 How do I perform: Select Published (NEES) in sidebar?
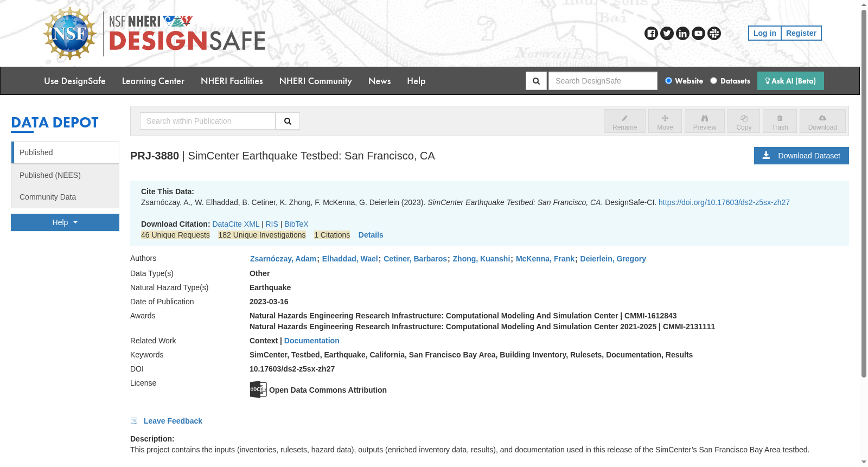[x=65, y=175]
